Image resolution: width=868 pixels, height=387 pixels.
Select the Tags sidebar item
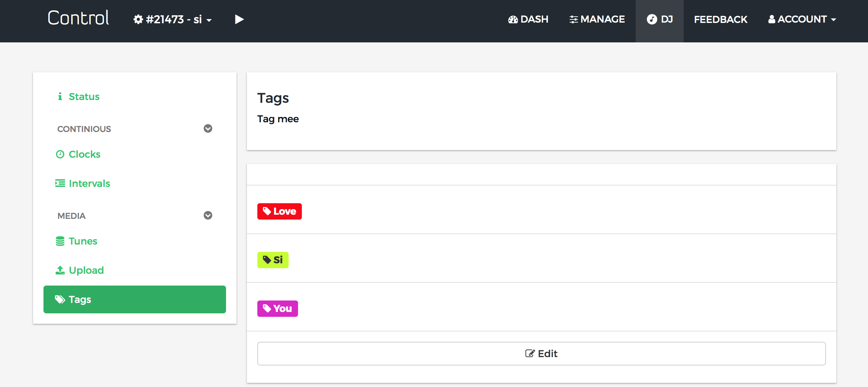click(135, 299)
